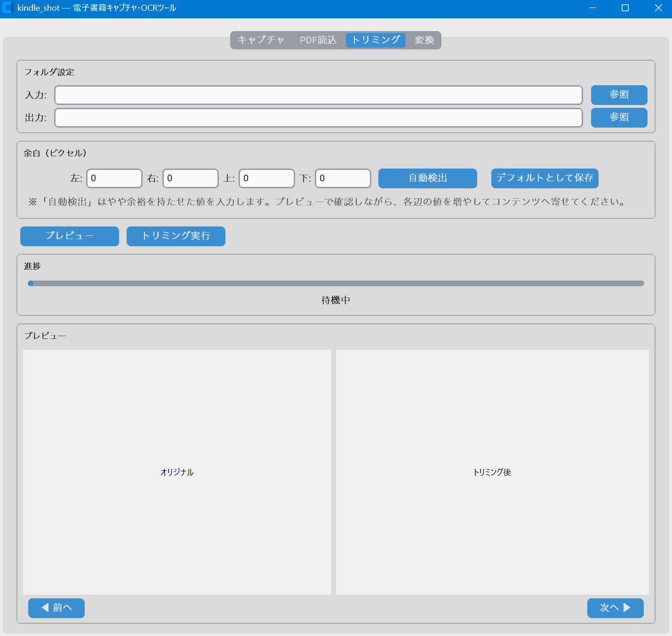Go to previous image with 前へ

tap(56, 608)
